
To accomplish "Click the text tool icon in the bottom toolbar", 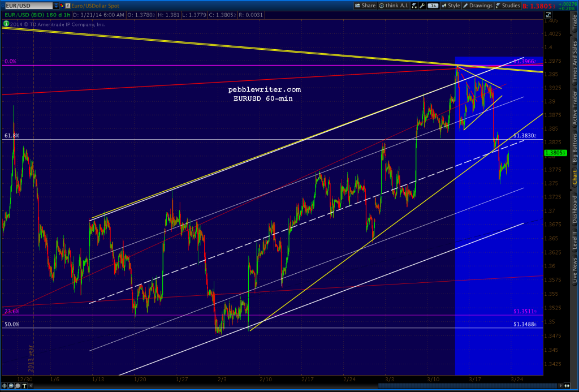I will click(24, 387).
